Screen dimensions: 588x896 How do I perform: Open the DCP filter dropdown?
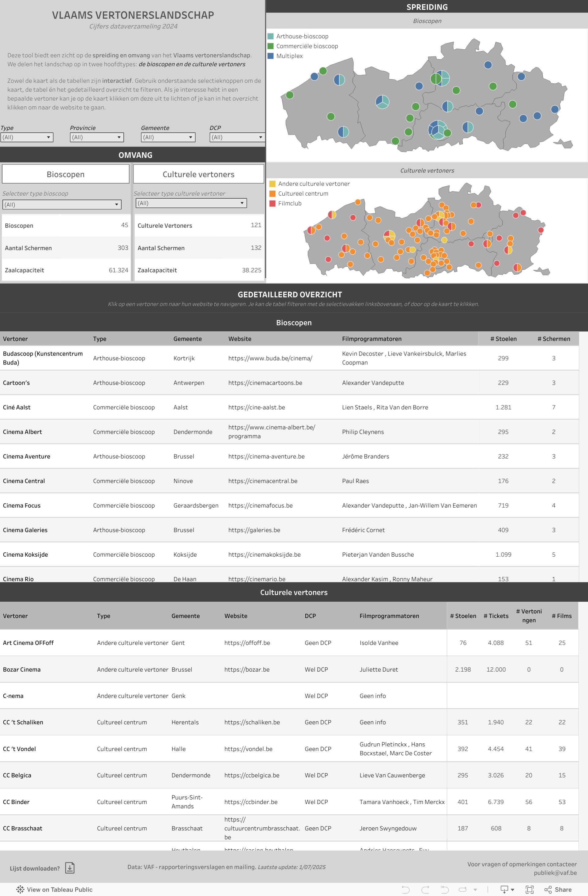coord(237,137)
